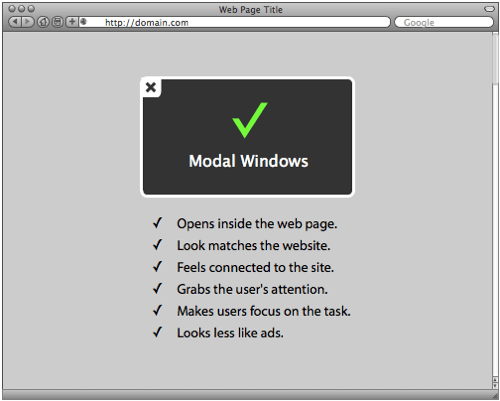Select the Modal Windows heading
500x401 pixels.
(248, 161)
